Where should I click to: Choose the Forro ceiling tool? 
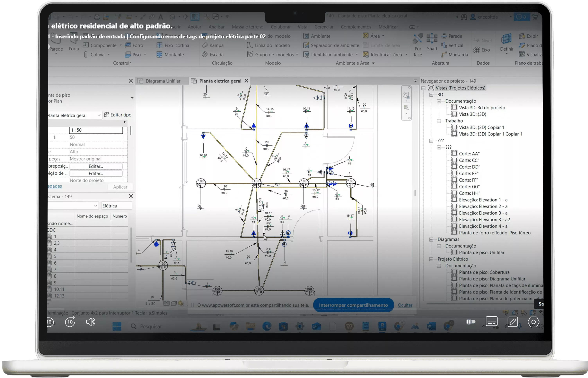click(x=134, y=45)
